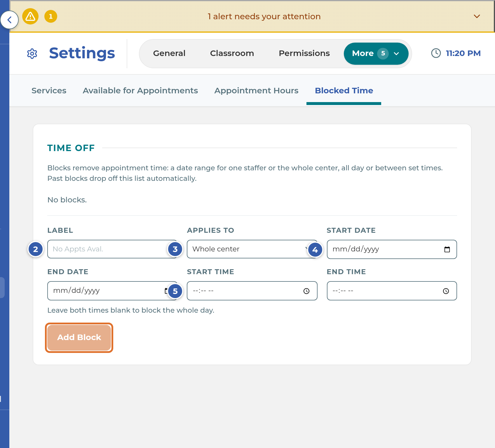This screenshot has width=495, height=448.
Task: Switch to the Services sub-tab
Action: [x=49, y=90]
